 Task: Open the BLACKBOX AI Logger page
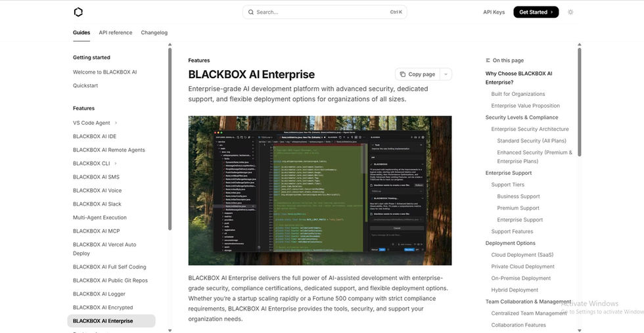(99, 294)
